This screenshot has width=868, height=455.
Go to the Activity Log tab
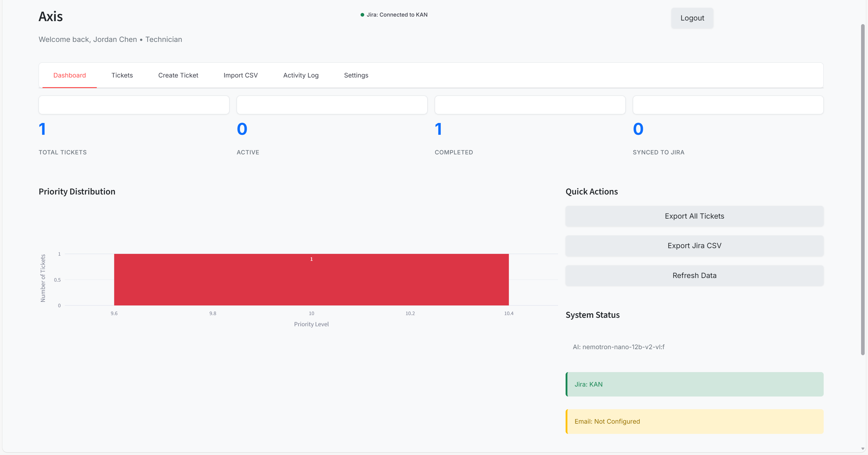tap(301, 75)
